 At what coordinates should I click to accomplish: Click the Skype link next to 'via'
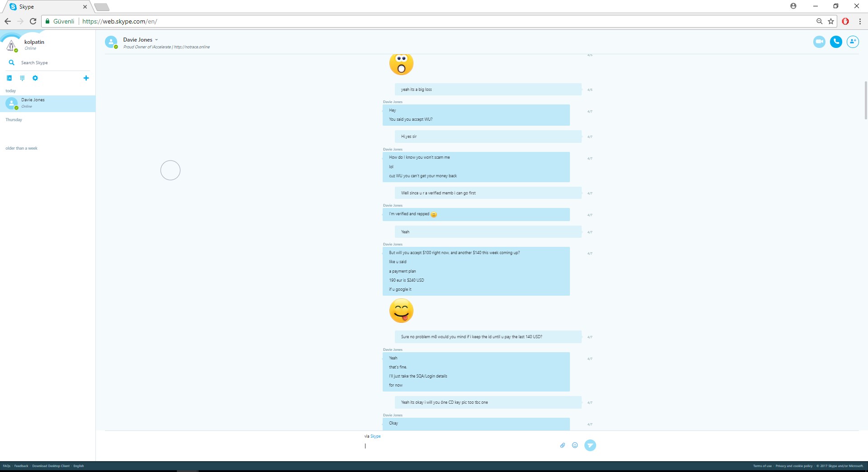375,436
